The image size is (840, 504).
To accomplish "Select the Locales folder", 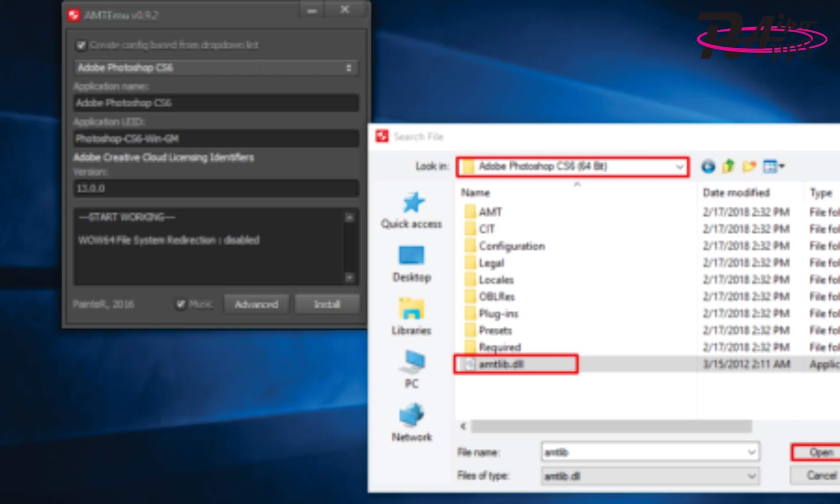I will [x=496, y=280].
